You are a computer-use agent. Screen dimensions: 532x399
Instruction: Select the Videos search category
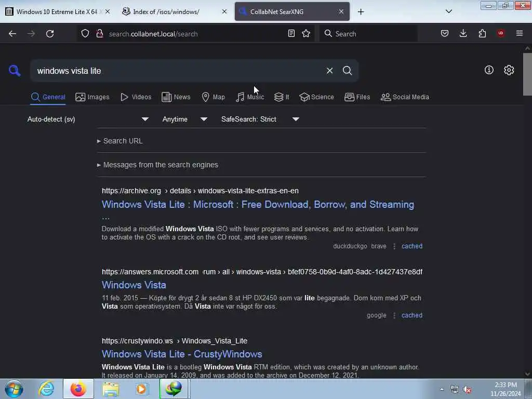click(x=136, y=97)
